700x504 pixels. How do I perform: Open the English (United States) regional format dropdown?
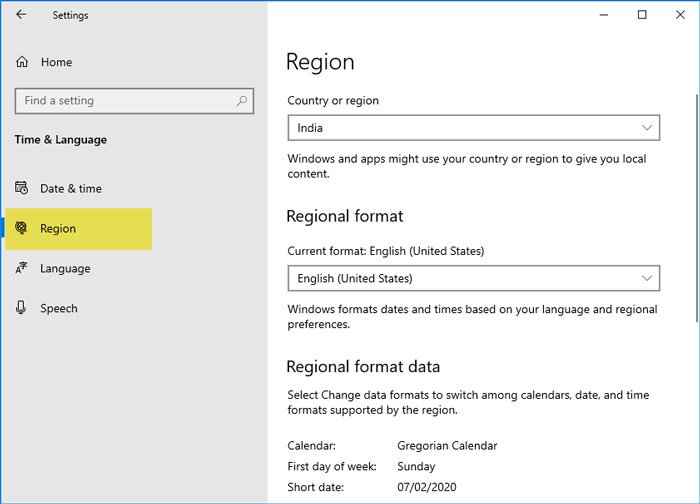pyautogui.click(x=473, y=278)
